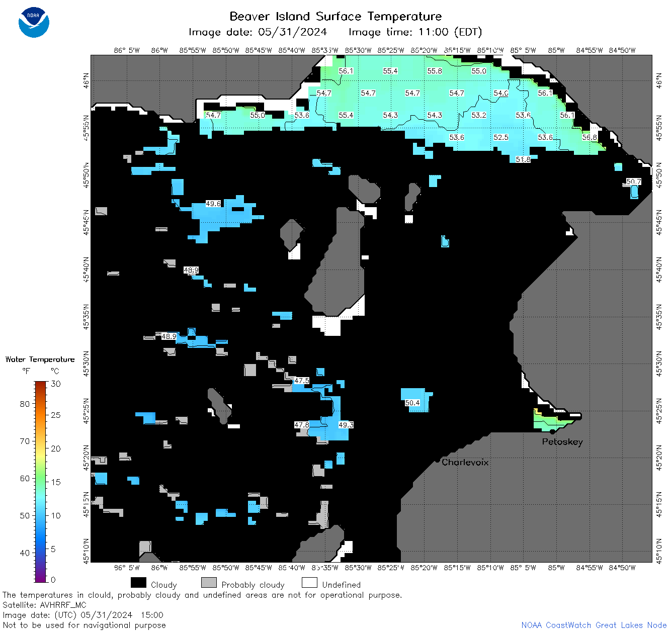Click the NOAA logo emblem

pos(34,23)
